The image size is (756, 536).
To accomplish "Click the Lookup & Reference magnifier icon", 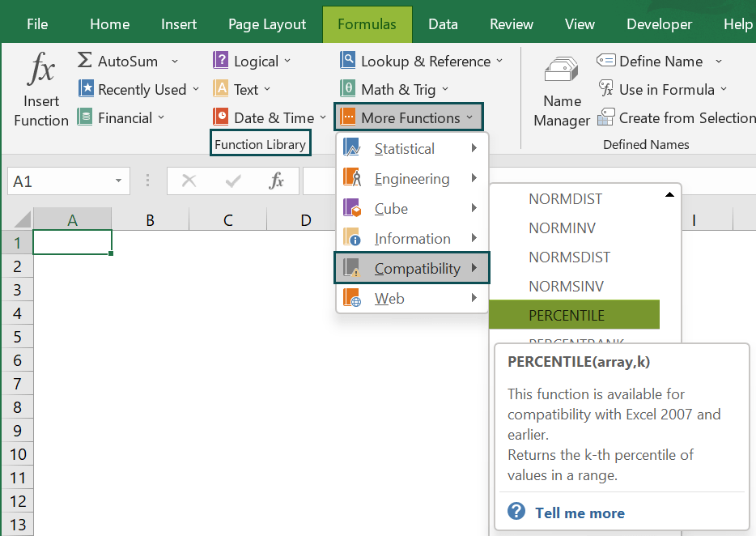I will (x=347, y=60).
